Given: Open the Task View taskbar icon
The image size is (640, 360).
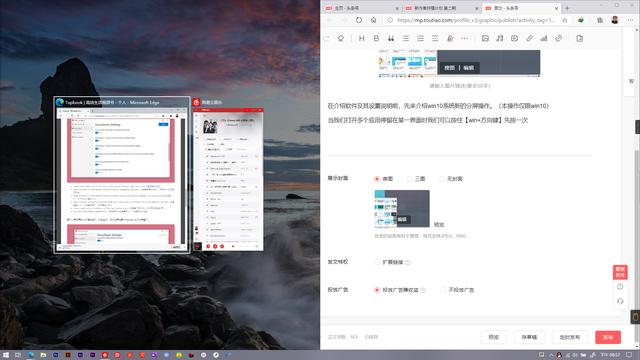Looking at the screenshot, I should pyautogui.click(x=18, y=355).
